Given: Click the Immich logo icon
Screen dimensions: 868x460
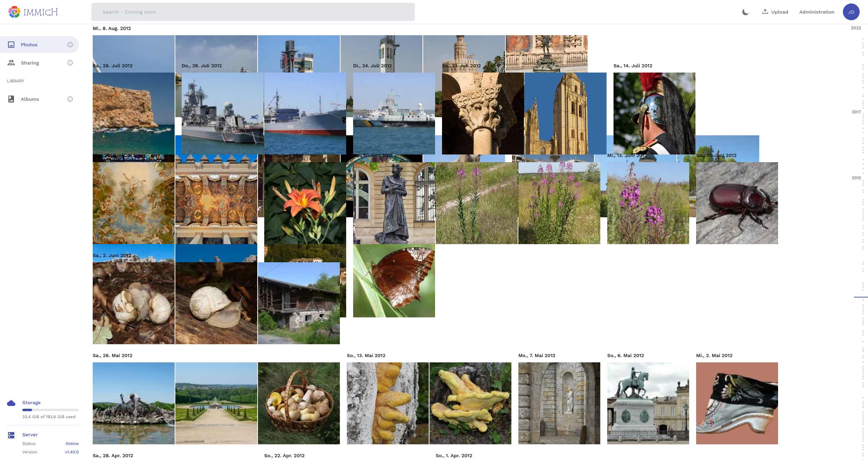Looking at the screenshot, I should (14, 12).
